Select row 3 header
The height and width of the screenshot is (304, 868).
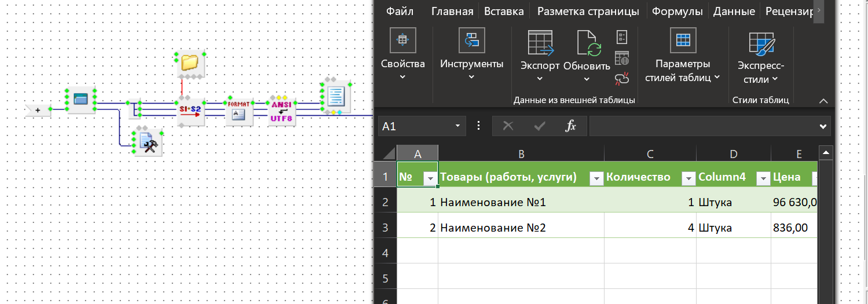click(x=386, y=228)
